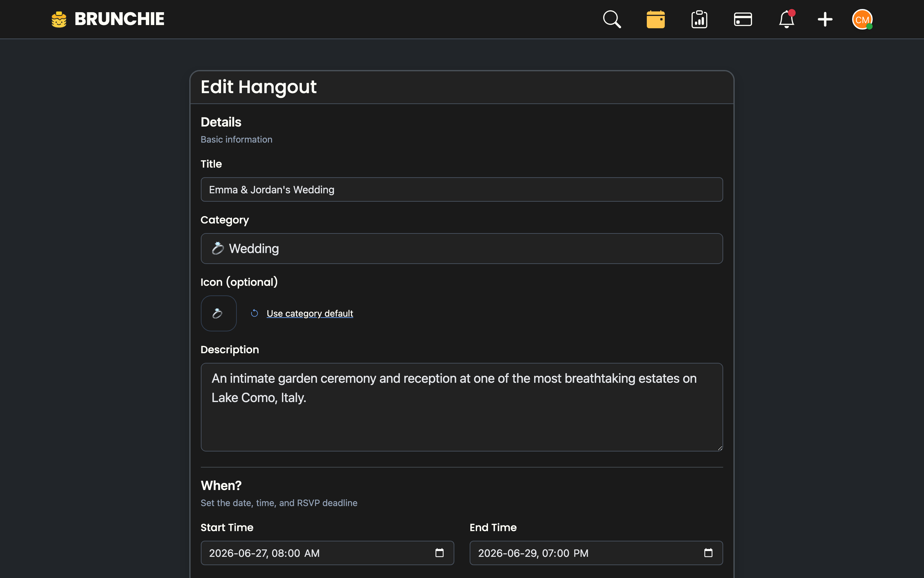The image size is (924, 578).
Task: Open the End Time calendar picker icon
Action: point(708,553)
